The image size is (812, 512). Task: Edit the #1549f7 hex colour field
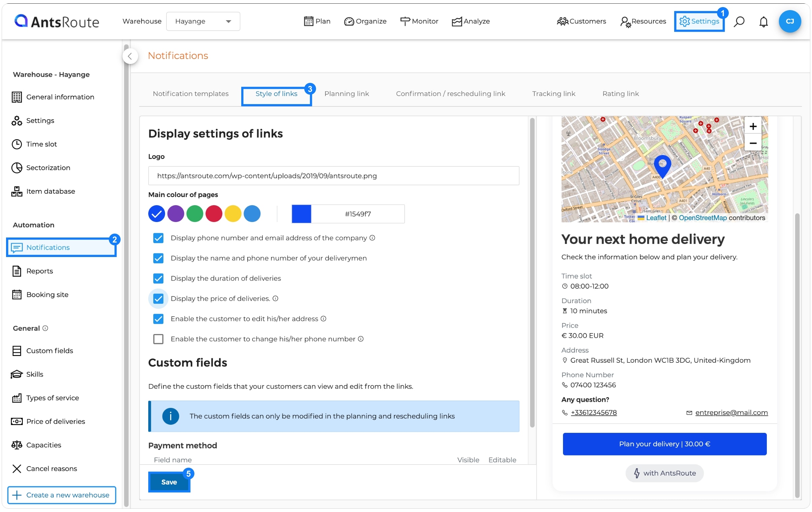tap(357, 214)
